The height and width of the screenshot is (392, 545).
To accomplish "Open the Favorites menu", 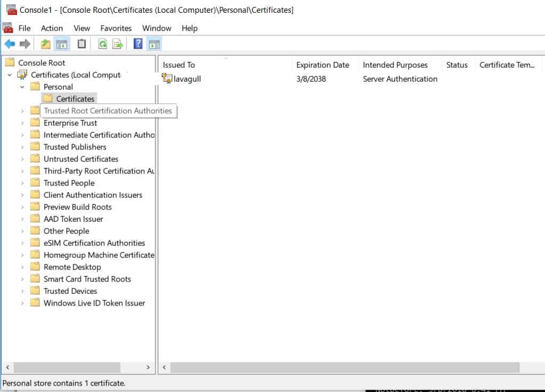I will [x=116, y=28].
